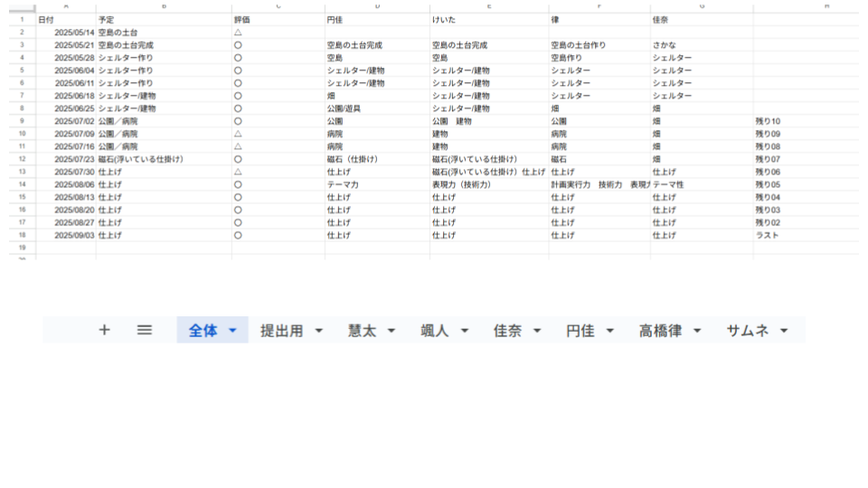Click the ラスト cell
Screen dimensions: 868x488
767,235
